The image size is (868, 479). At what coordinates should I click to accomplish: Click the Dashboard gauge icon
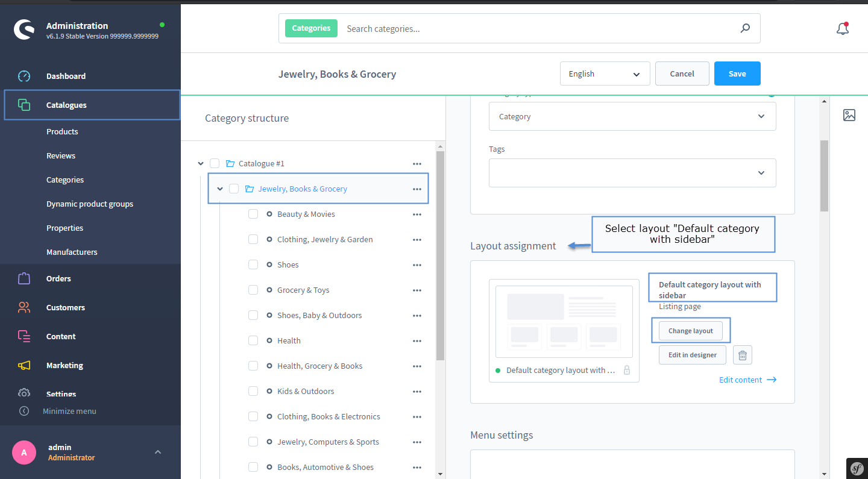pos(24,76)
